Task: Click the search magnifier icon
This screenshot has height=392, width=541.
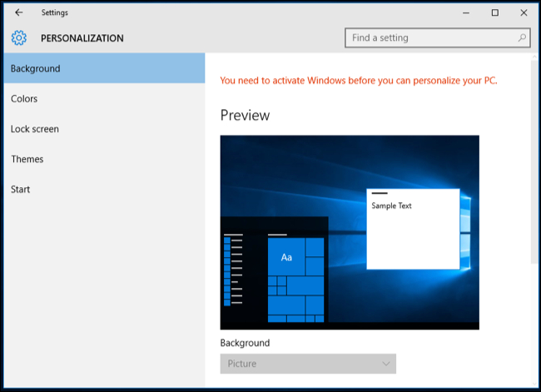Action: click(x=522, y=37)
